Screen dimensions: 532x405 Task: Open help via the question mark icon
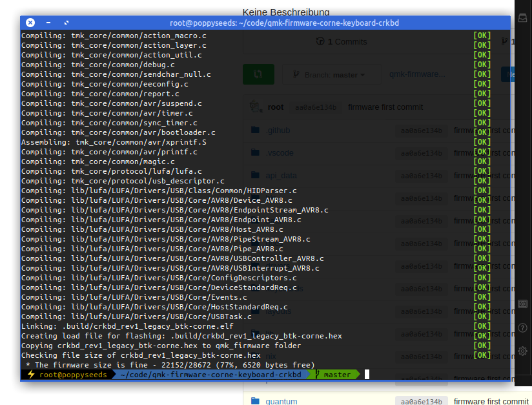pos(522,327)
